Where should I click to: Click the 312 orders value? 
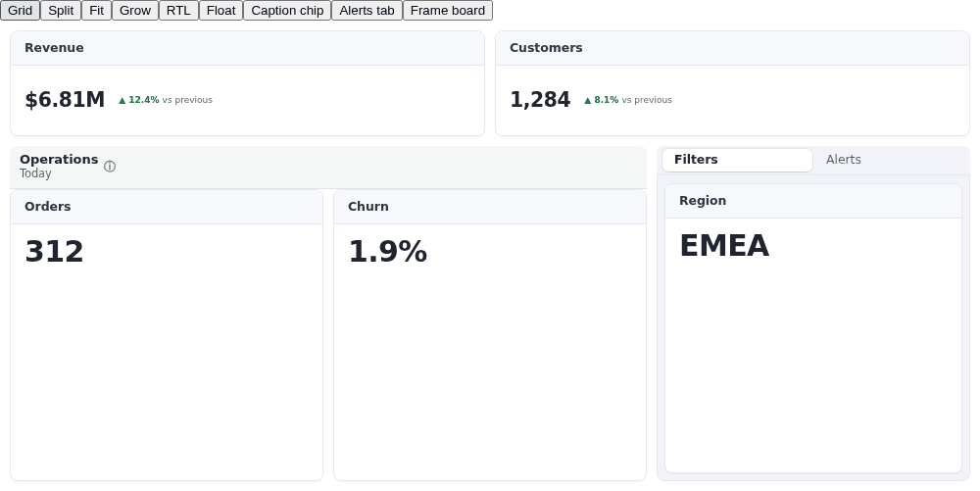click(54, 252)
